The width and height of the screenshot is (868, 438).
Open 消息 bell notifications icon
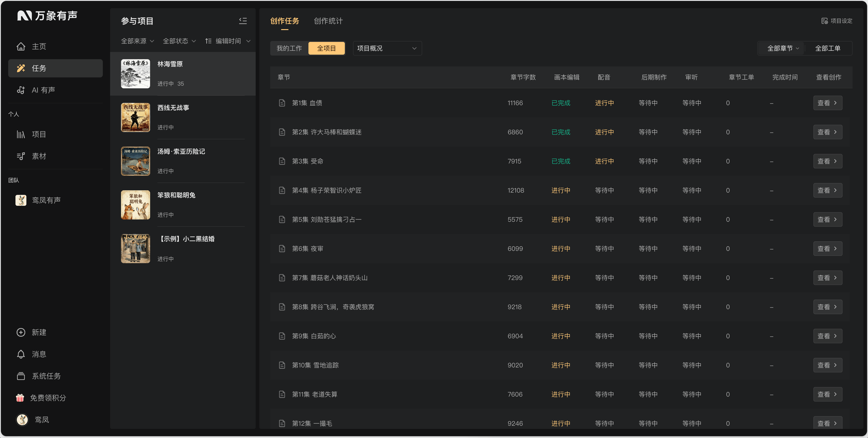(21, 354)
